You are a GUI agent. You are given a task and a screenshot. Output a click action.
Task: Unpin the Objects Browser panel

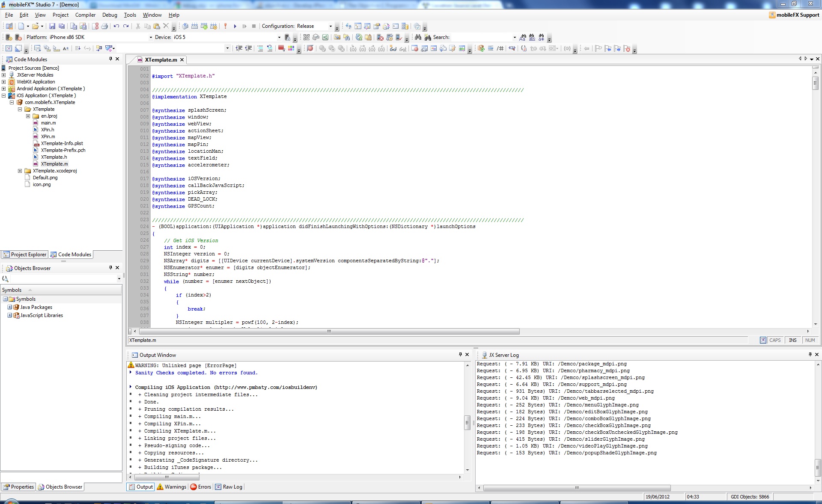click(110, 268)
